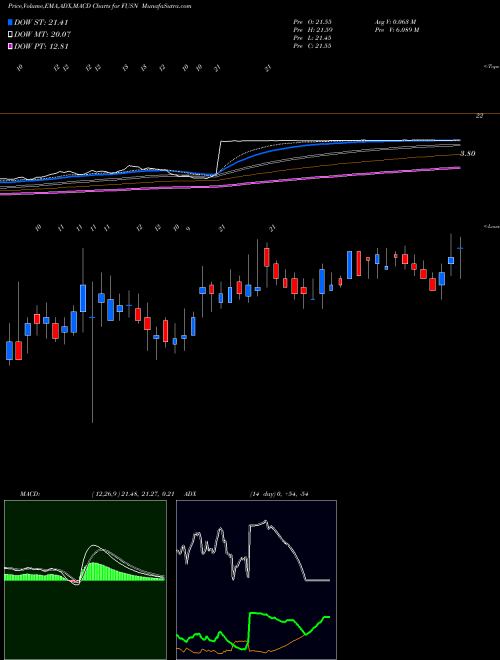Click the 'ADX' panel heading
The height and width of the screenshot is (660, 500).
pyautogui.click(x=191, y=494)
